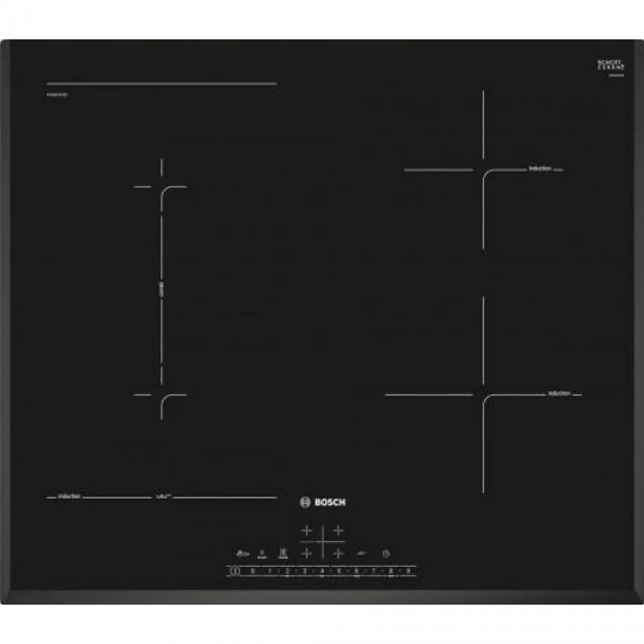Select the rear-left cooking zone cross
Viewport: 644px width, 644px height.
point(306,531)
